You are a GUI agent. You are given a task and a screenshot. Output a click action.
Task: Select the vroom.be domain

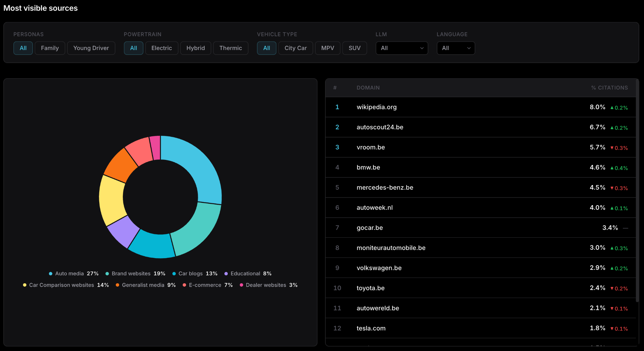click(x=371, y=147)
